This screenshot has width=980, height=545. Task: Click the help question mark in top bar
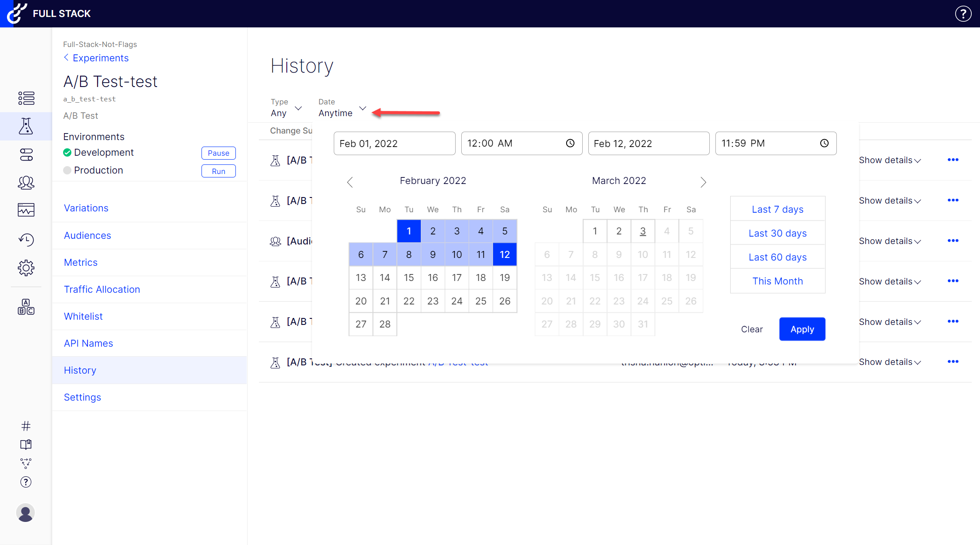click(963, 13)
